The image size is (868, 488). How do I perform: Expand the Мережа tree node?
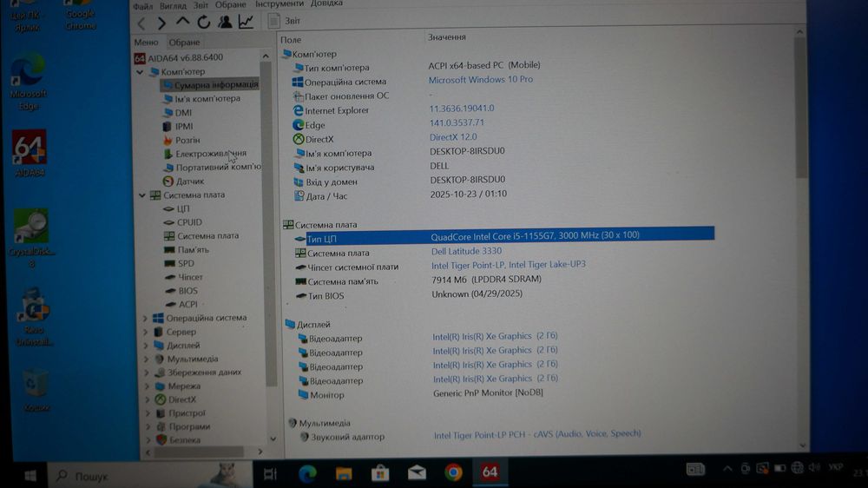pyautogui.click(x=148, y=386)
